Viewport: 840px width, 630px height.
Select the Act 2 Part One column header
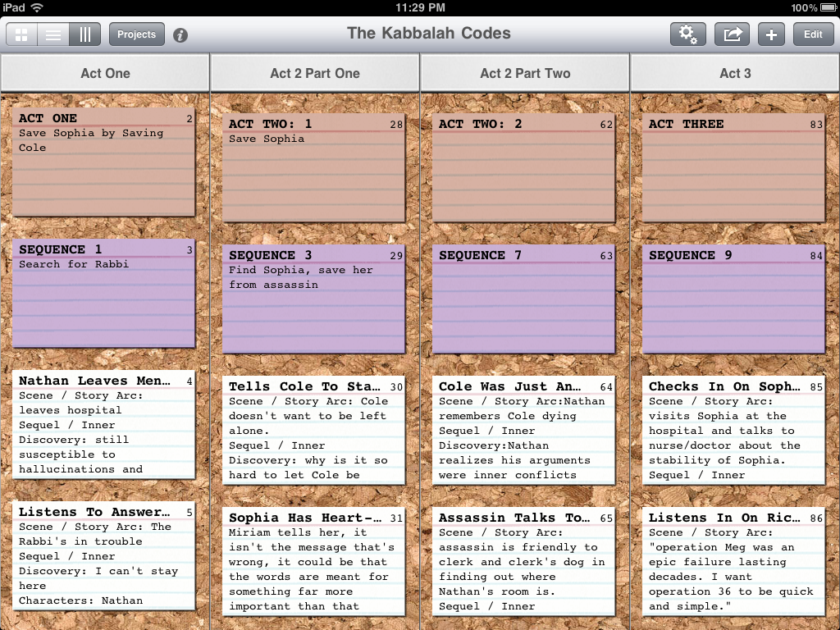point(315,73)
